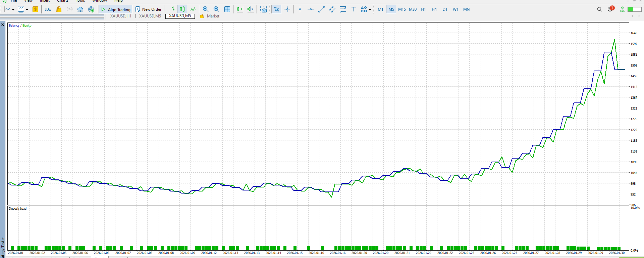Image resolution: width=644 pixels, height=258 pixels.
Task: Enable the crosshair cursor mode
Action: coord(287,9)
